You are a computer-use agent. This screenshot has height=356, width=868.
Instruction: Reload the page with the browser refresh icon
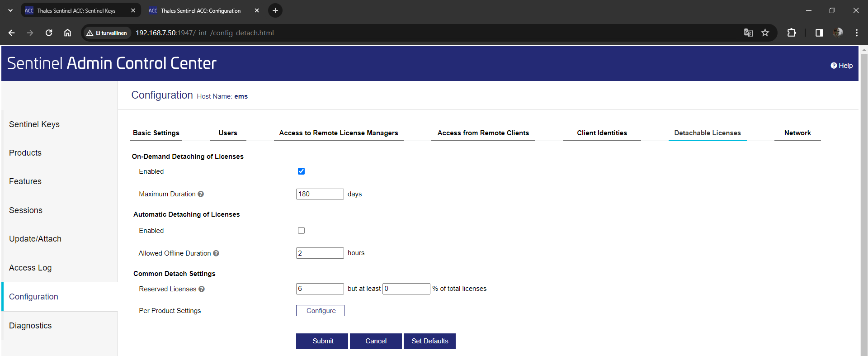tap(49, 33)
